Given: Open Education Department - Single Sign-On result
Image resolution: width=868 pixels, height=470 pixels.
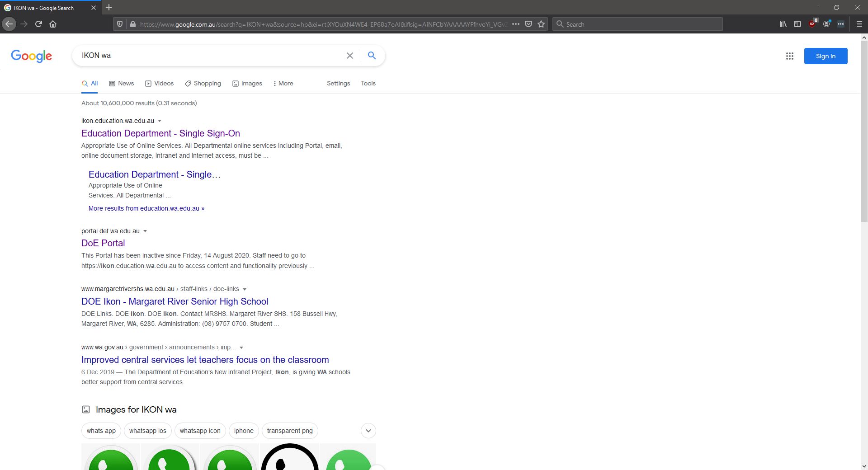Looking at the screenshot, I should pyautogui.click(x=160, y=133).
